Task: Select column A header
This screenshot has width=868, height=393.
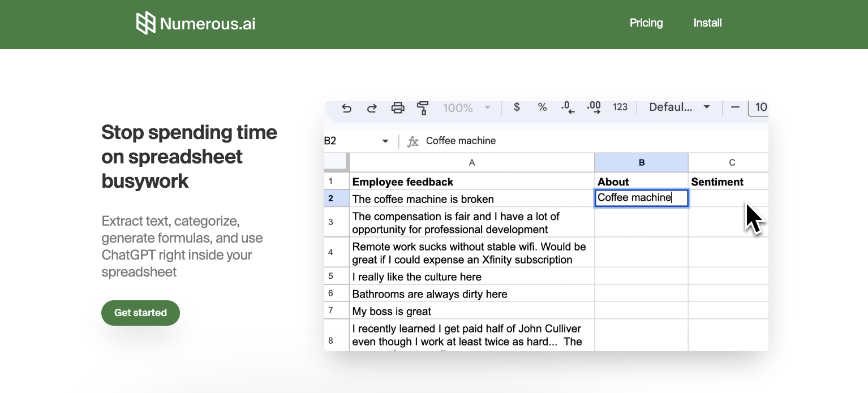Action: tap(472, 162)
